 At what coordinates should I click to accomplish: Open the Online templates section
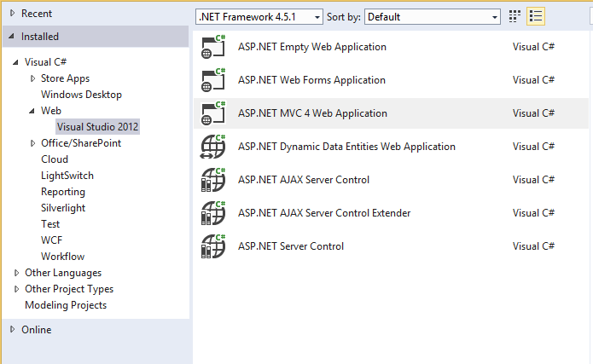coord(36,330)
